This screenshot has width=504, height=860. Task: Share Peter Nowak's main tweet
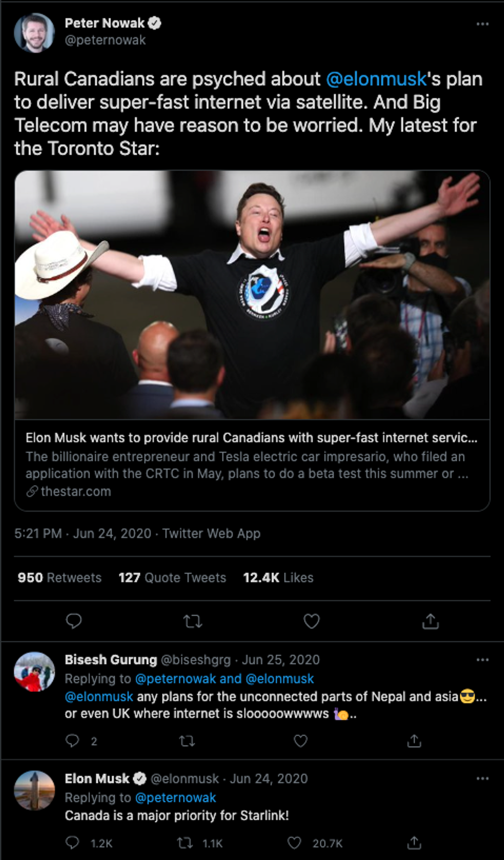click(x=430, y=621)
